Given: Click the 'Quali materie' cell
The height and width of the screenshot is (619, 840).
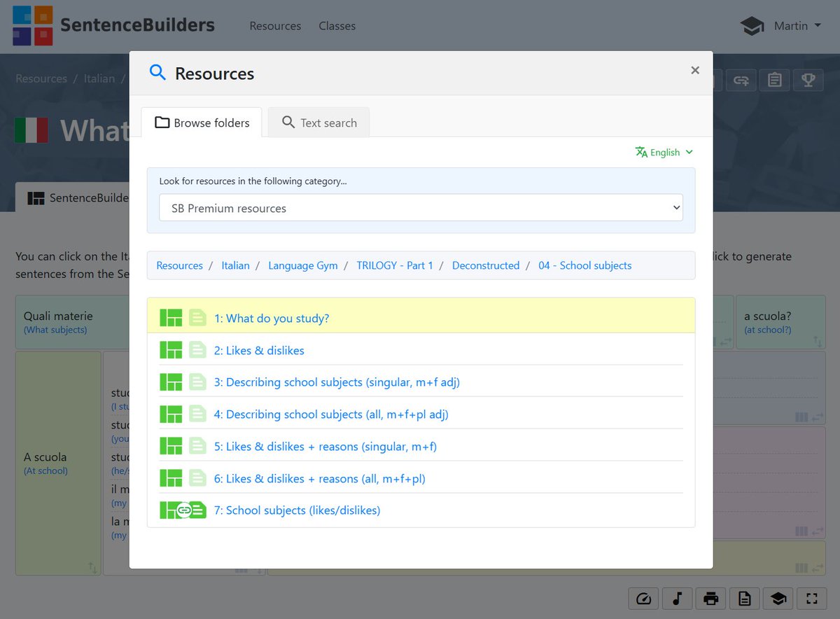Looking at the screenshot, I should (72, 322).
